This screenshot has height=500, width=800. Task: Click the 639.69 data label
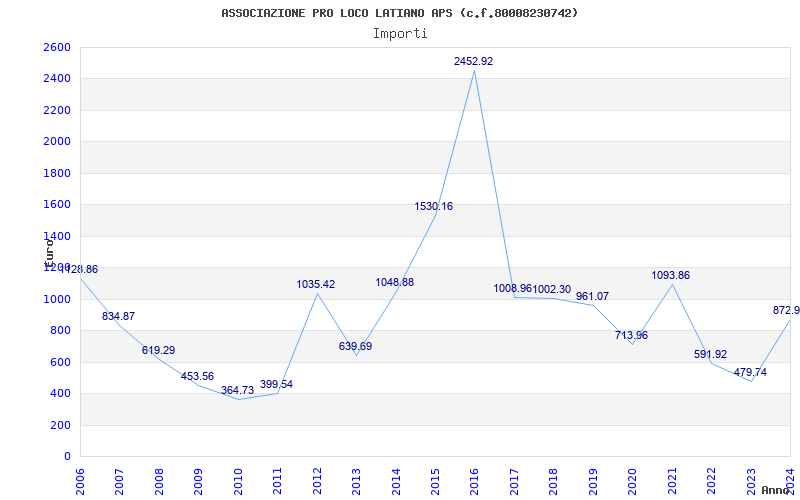(355, 346)
